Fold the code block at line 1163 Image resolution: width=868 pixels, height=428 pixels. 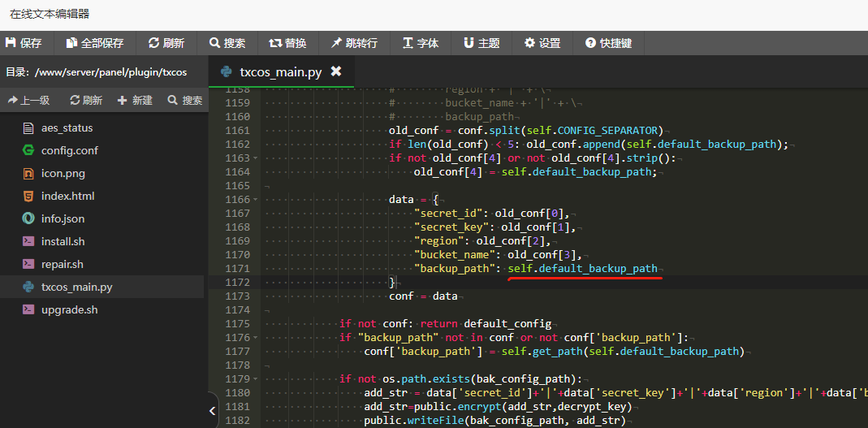255,158
